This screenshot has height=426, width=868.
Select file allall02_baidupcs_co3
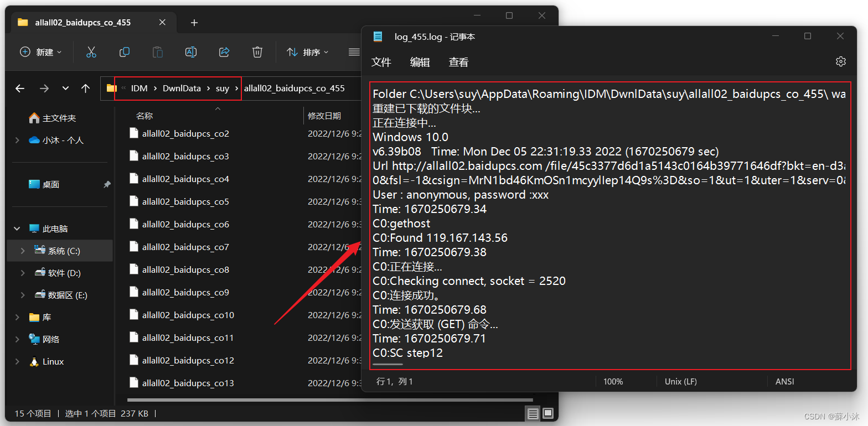[x=185, y=156]
